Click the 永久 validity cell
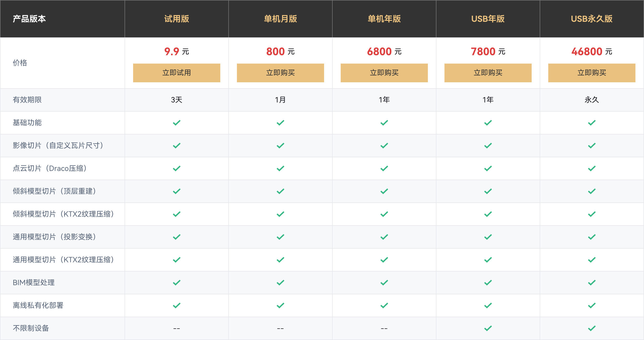This screenshot has width=644, height=340. pos(592,100)
